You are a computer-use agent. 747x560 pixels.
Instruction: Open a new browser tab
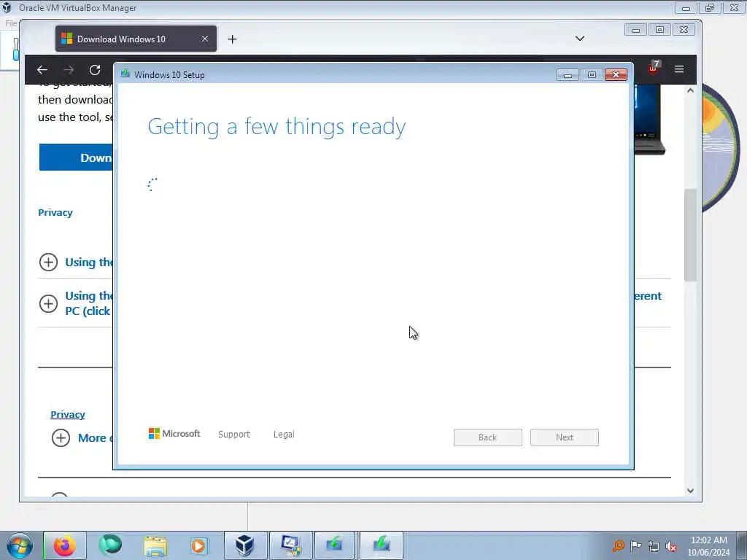(x=232, y=39)
